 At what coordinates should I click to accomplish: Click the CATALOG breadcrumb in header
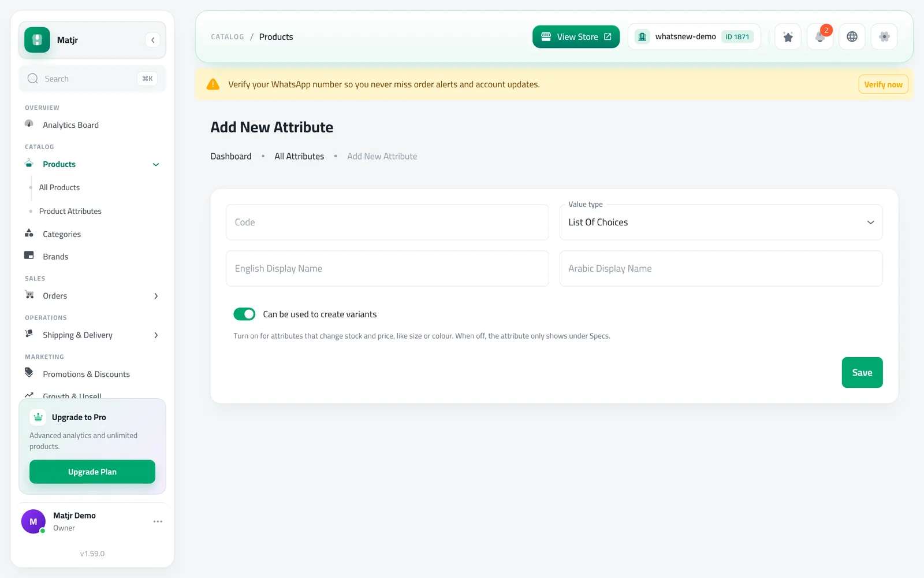(x=228, y=37)
